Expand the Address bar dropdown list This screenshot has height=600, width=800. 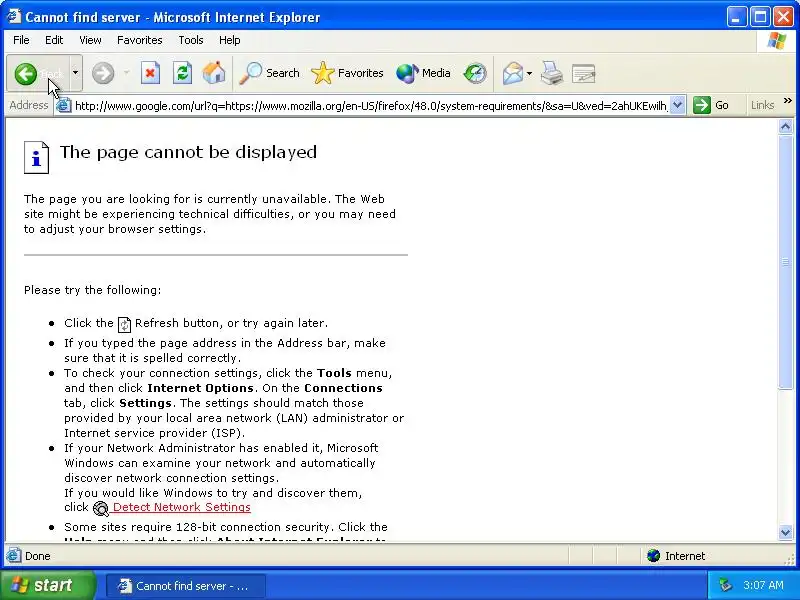[x=677, y=105]
